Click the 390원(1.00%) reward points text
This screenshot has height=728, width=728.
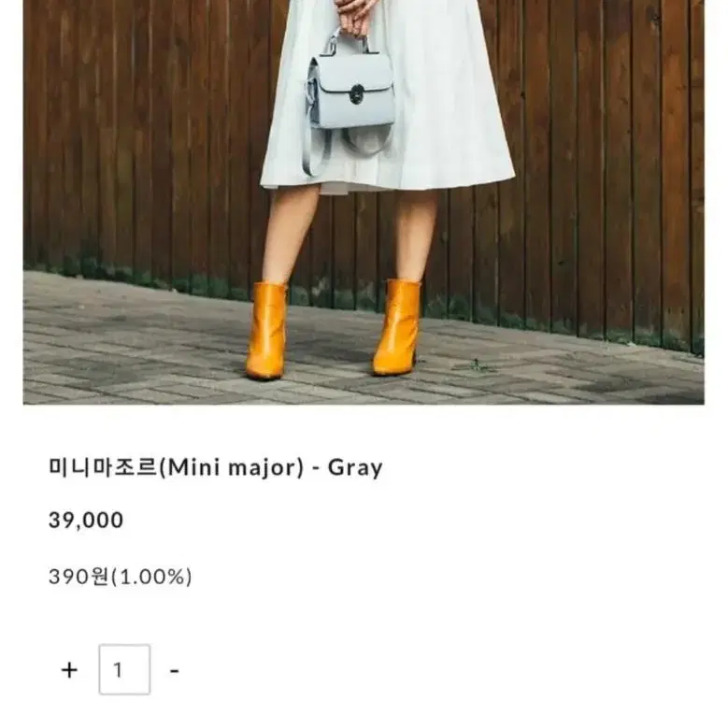point(121,577)
